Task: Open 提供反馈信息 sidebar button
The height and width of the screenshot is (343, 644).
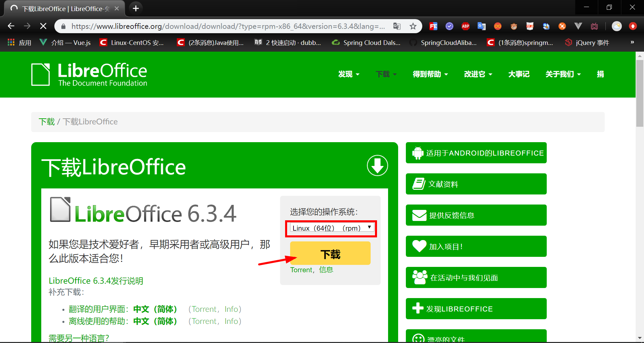Action: (476, 215)
